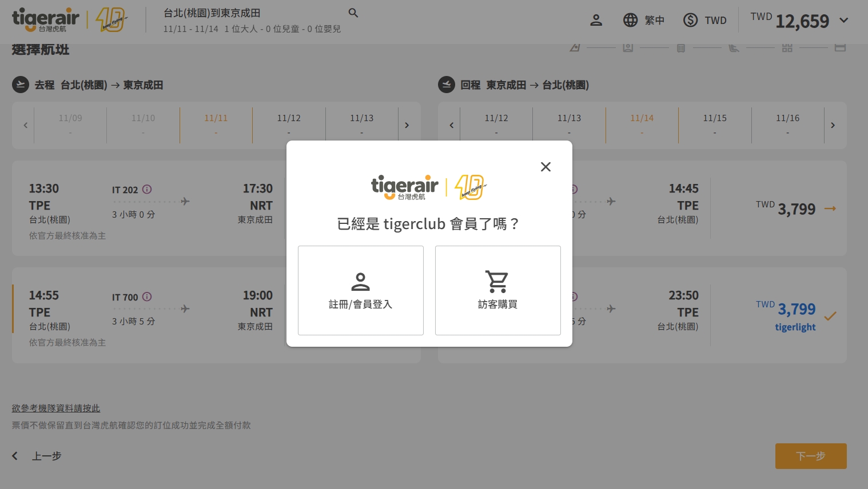Select return date 11/15 tab
868x489 pixels.
click(x=715, y=125)
